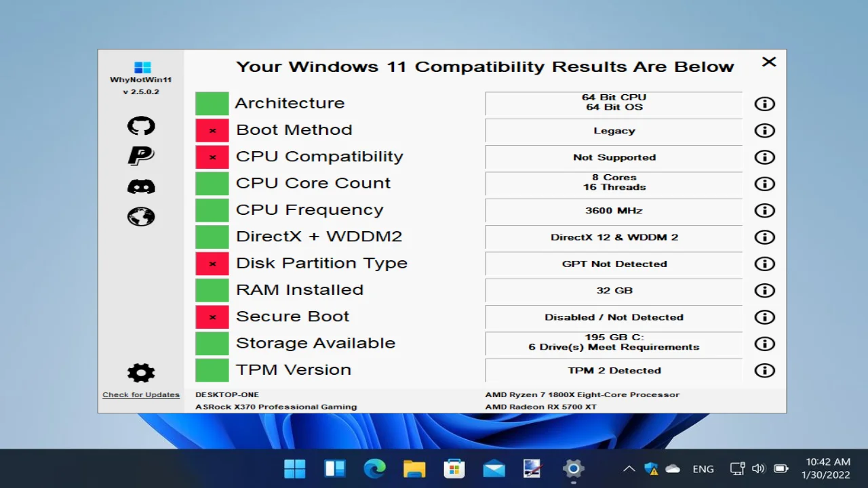The image size is (868, 488).
Task: Click the 'Not Supported' CPU result
Action: point(614,157)
